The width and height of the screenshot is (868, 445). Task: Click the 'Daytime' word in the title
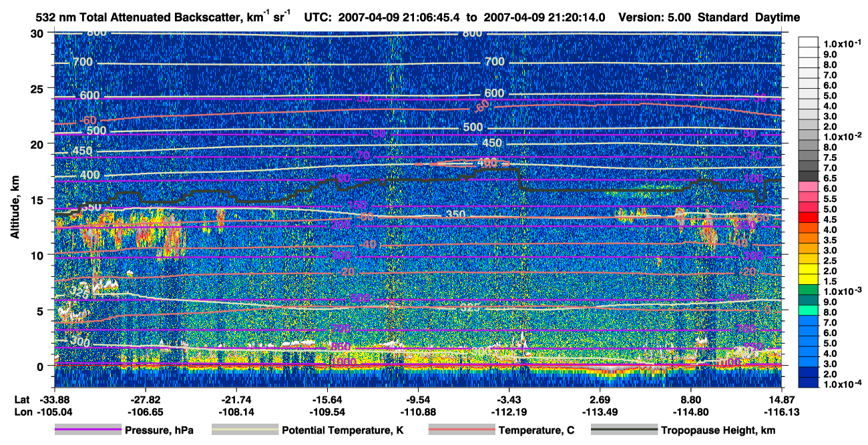[777, 17]
